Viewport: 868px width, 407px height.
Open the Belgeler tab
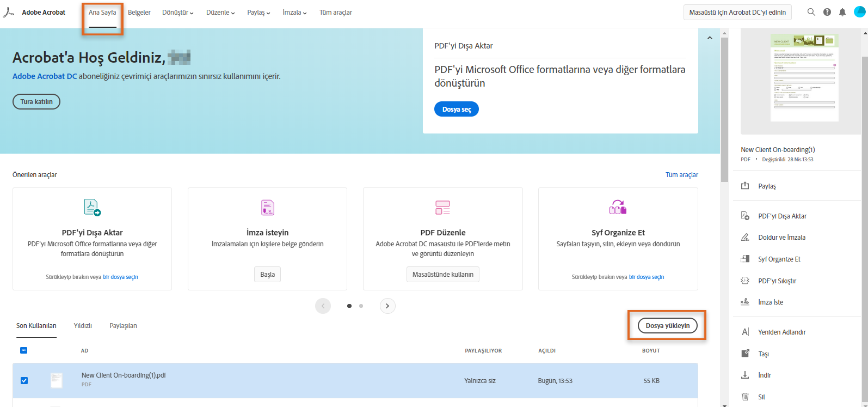tap(139, 13)
